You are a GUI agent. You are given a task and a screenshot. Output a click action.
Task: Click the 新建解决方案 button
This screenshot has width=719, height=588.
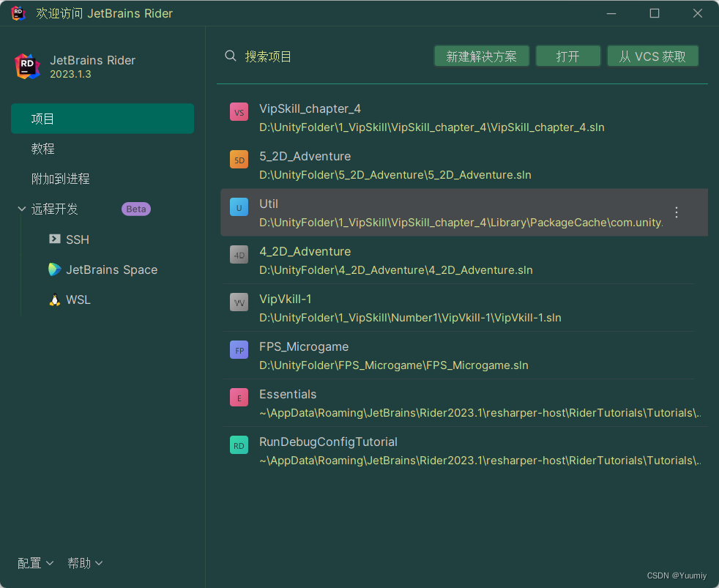point(482,56)
